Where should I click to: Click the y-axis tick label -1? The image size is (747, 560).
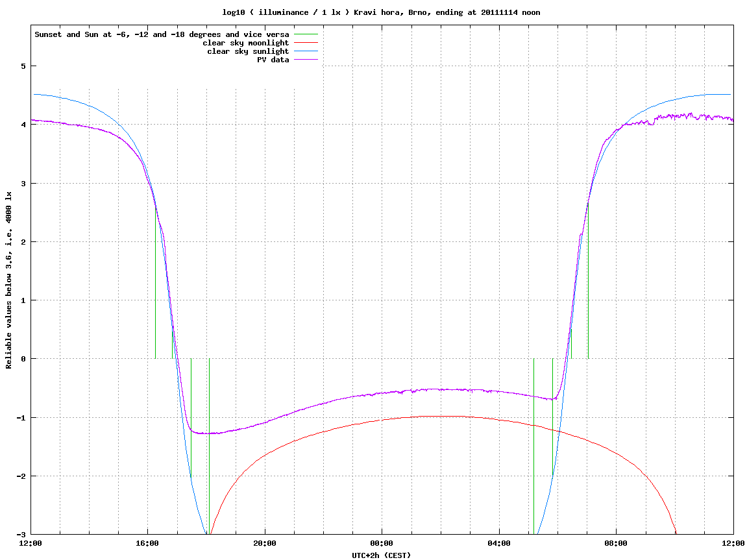pos(21,418)
